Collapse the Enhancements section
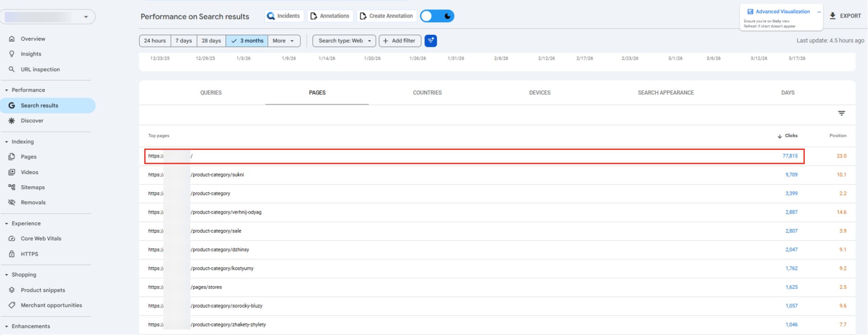Screen dimensions: 868x336 [x=6, y=327]
